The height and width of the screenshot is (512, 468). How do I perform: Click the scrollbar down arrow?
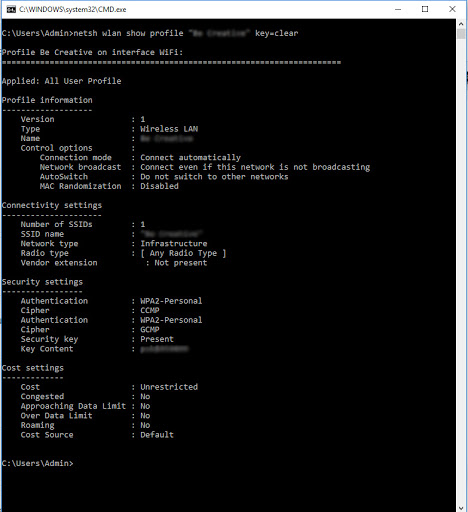point(461,508)
